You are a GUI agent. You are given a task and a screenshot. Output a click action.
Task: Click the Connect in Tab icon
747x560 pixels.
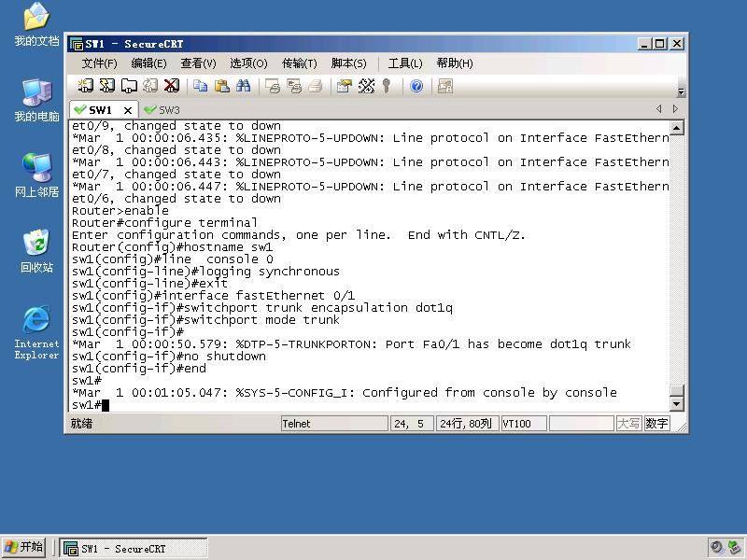pos(129,86)
